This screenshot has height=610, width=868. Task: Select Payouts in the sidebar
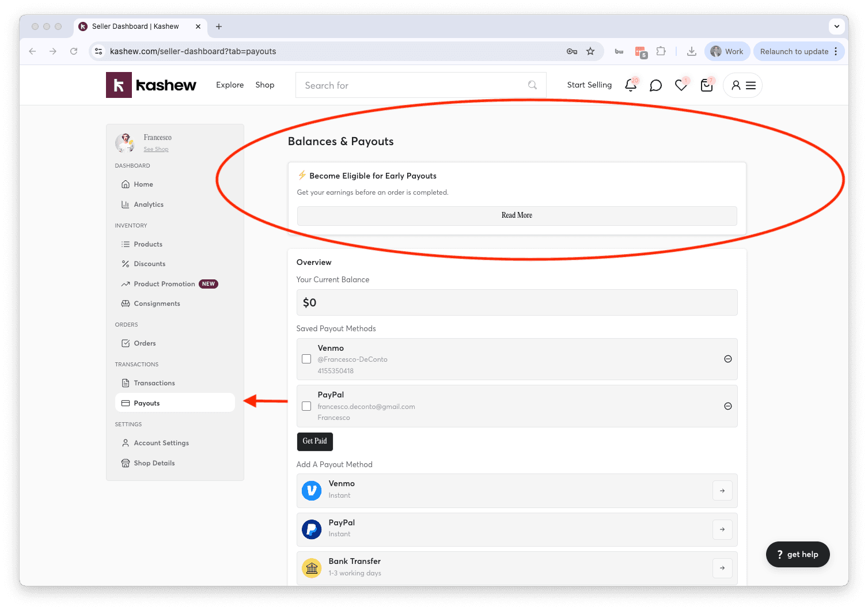coord(175,403)
